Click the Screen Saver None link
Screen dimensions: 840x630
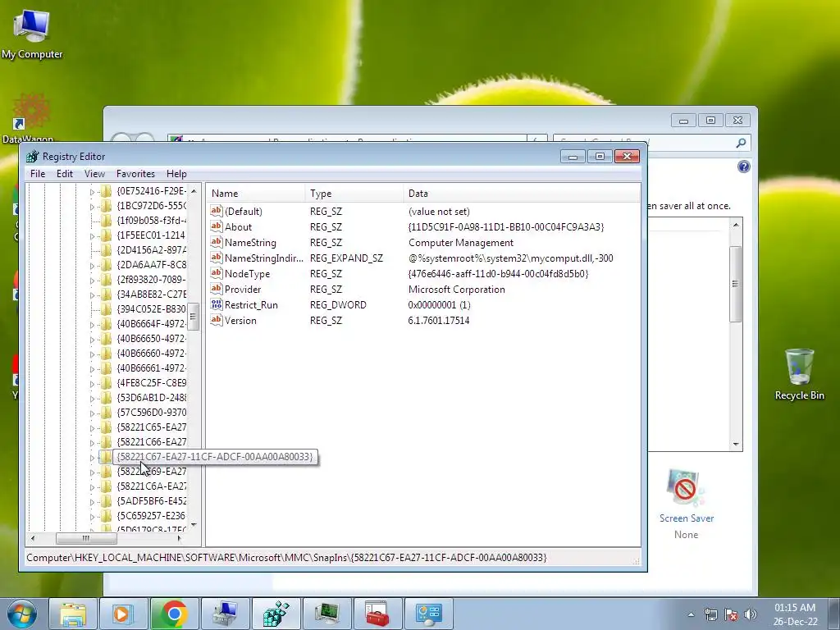click(687, 504)
